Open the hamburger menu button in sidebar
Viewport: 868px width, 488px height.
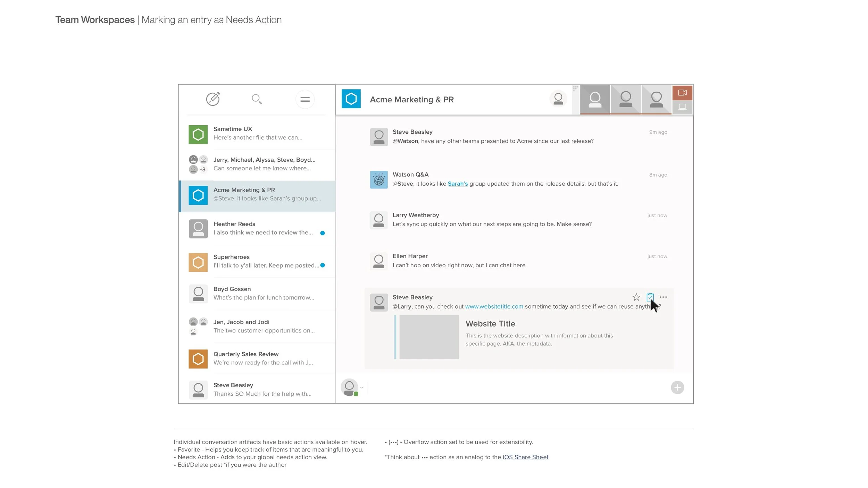305,100
